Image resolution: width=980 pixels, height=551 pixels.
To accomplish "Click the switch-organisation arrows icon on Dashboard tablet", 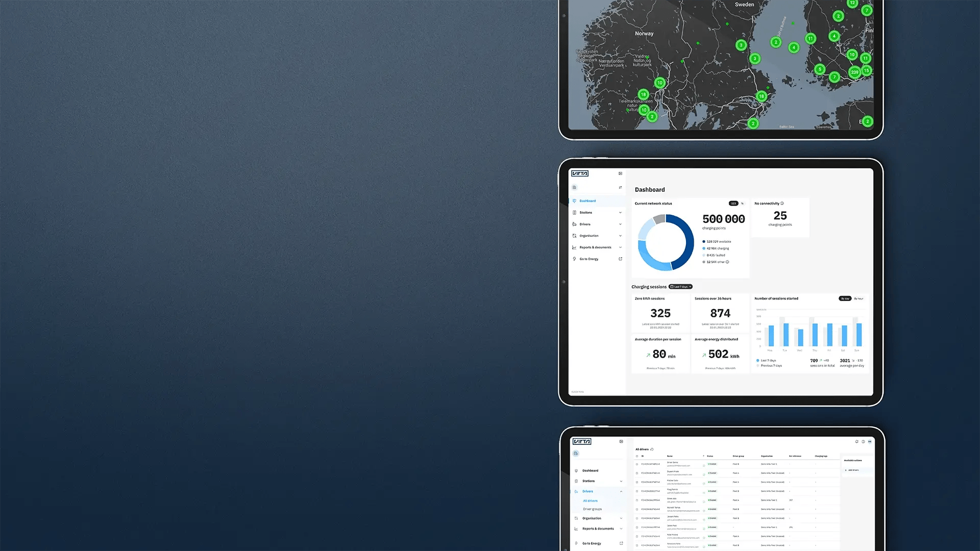I will (620, 187).
